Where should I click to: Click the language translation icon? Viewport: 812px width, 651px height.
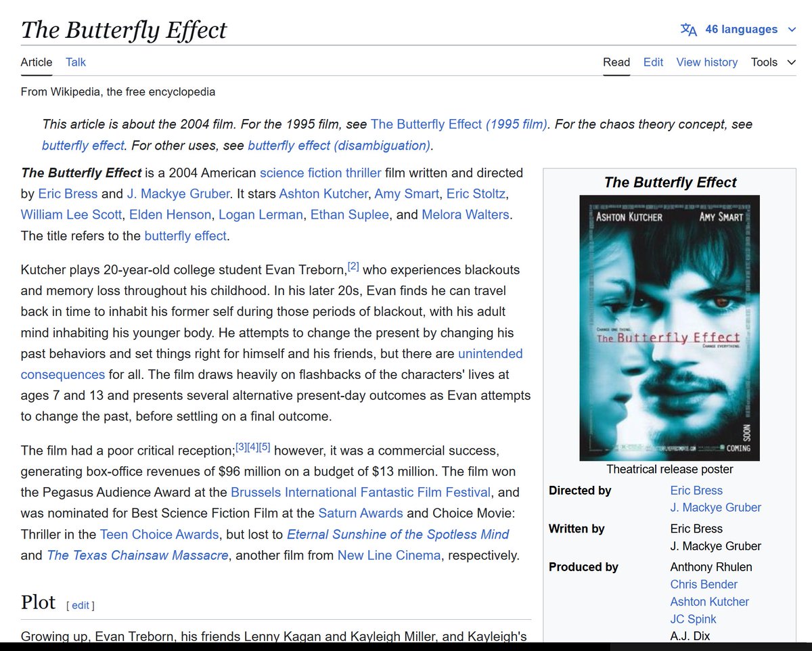click(688, 29)
